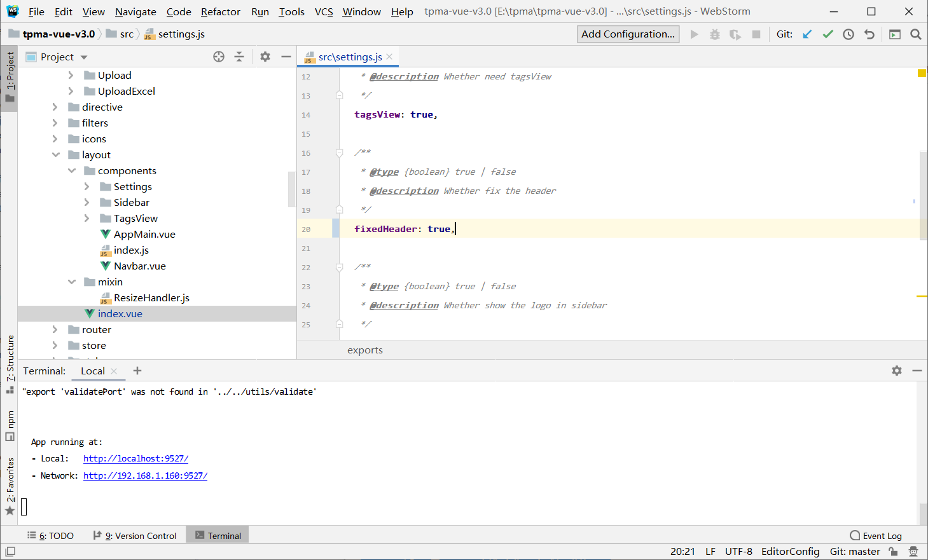Open the Refactor menu
The height and width of the screenshot is (560, 928).
[220, 11]
